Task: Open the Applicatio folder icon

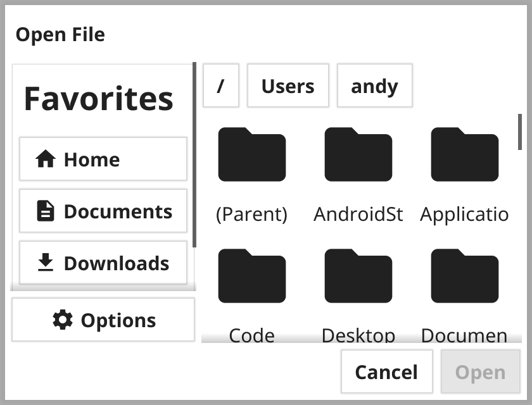Action: 464,155
